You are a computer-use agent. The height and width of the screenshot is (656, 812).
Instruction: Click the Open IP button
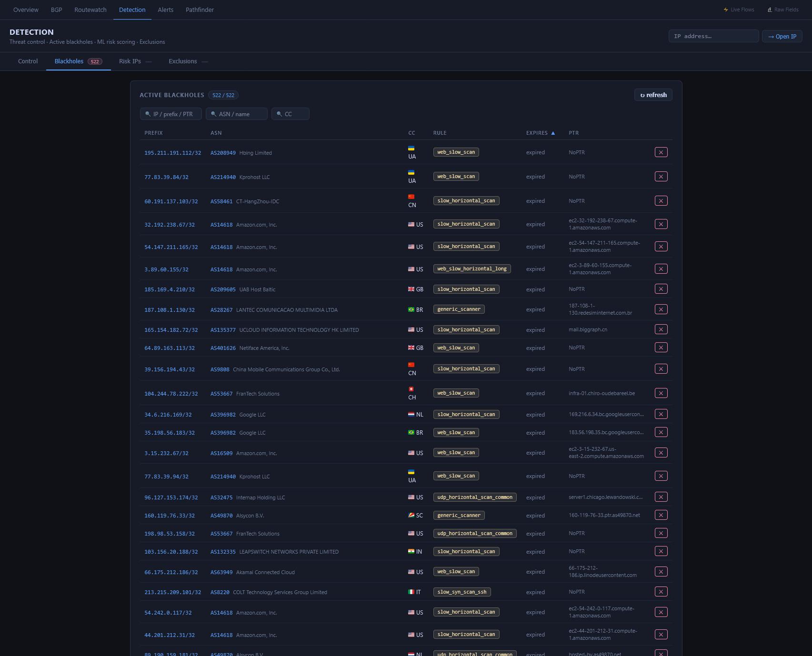(x=782, y=36)
